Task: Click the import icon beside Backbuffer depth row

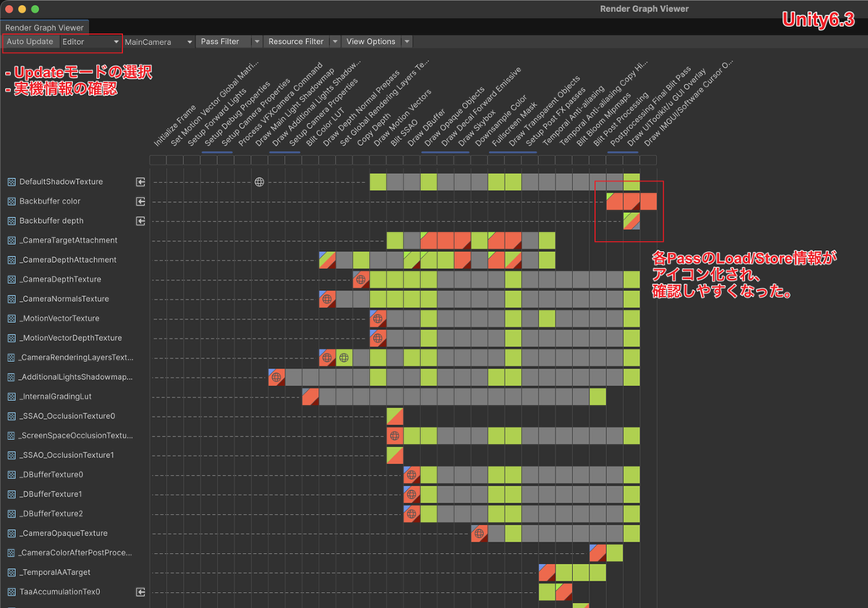Action: click(141, 221)
